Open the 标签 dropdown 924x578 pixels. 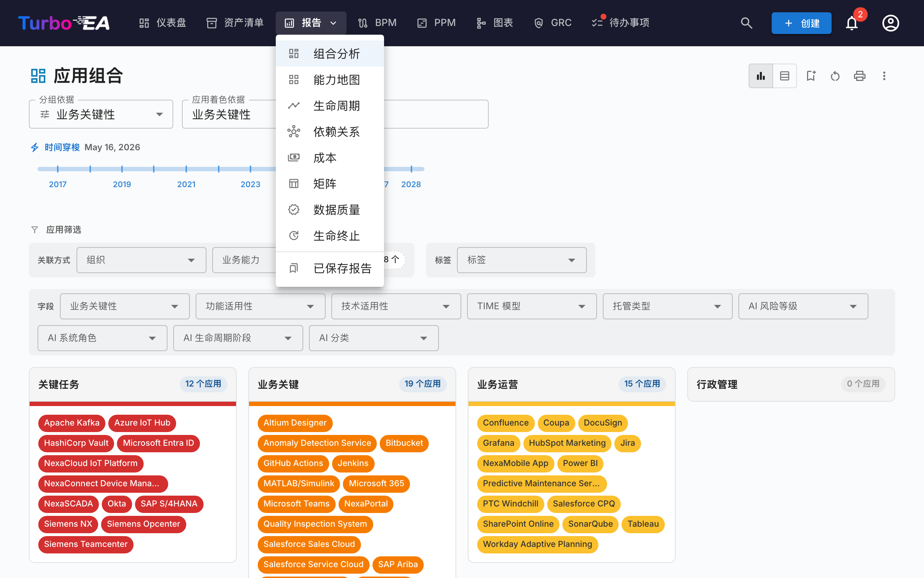click(522, 260)
